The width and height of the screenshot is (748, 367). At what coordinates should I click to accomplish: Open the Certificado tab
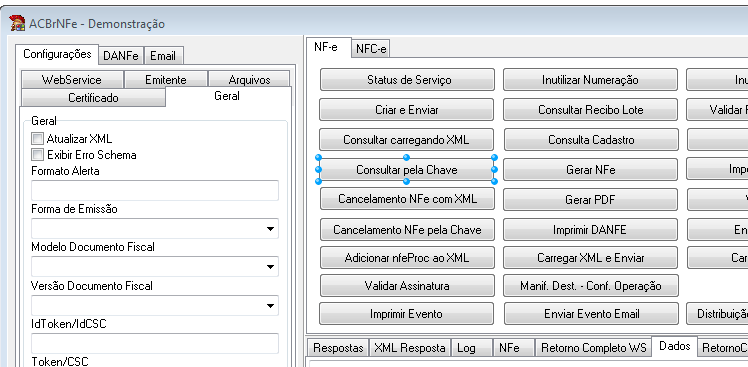[x=93, y=98]
